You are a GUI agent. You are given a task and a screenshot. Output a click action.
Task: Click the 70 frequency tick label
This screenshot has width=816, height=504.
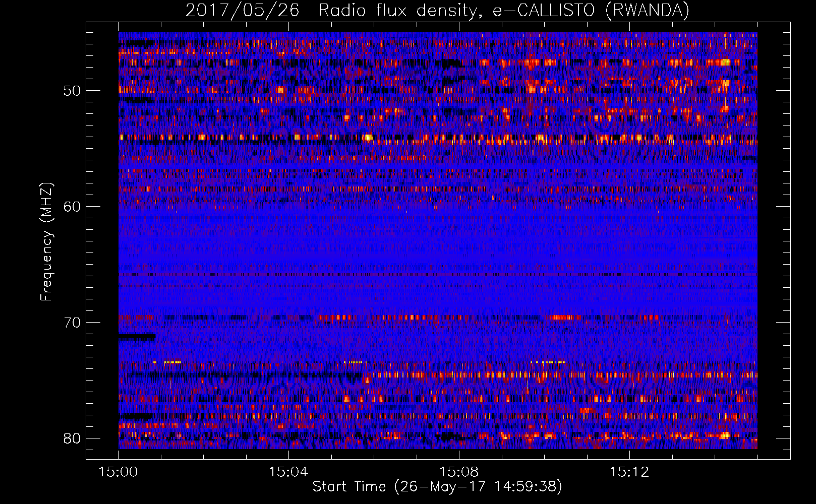click(x=72, y=323)
